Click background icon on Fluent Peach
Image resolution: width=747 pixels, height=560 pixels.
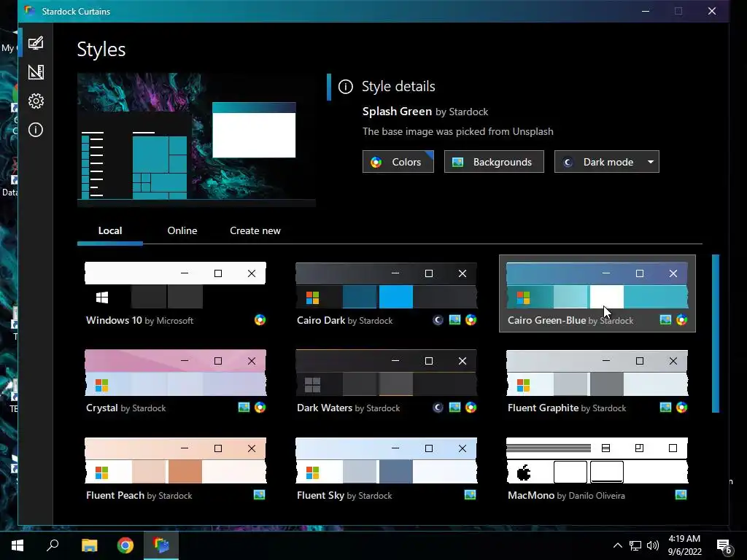tap(259, 495)
